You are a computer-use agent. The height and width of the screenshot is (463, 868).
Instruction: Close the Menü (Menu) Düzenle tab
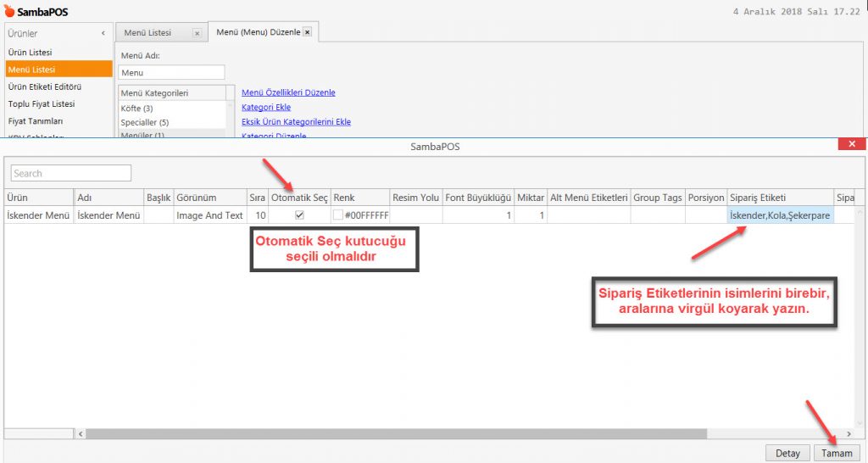[x=307, y=32]
